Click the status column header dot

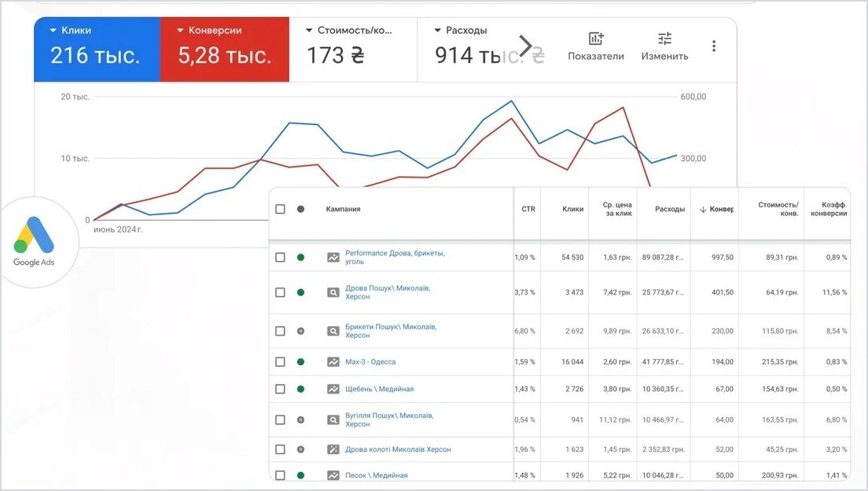pyautogui.click(x=300, y=209)
